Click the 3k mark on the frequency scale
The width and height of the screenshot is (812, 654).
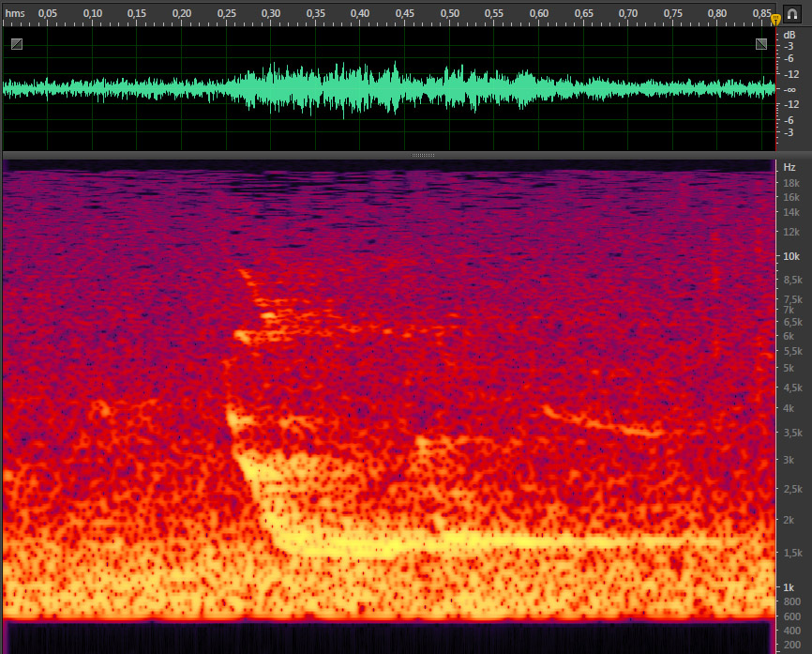(x=789, y=460)
